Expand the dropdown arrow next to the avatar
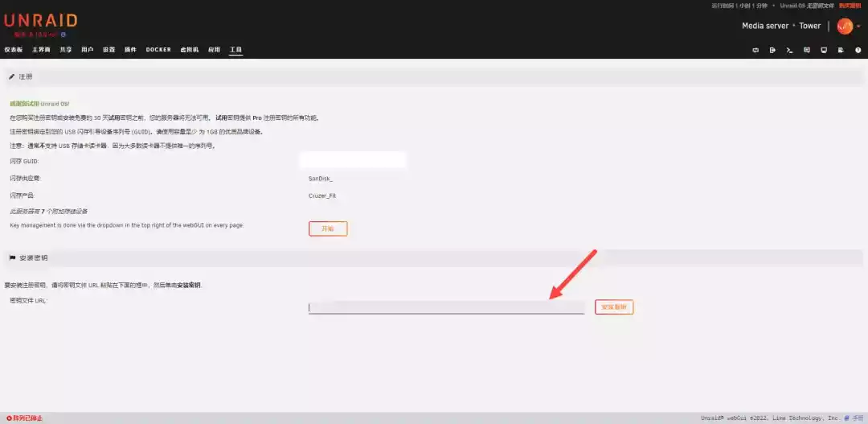This screenshot has height=424, width=868. coord(858,27)
